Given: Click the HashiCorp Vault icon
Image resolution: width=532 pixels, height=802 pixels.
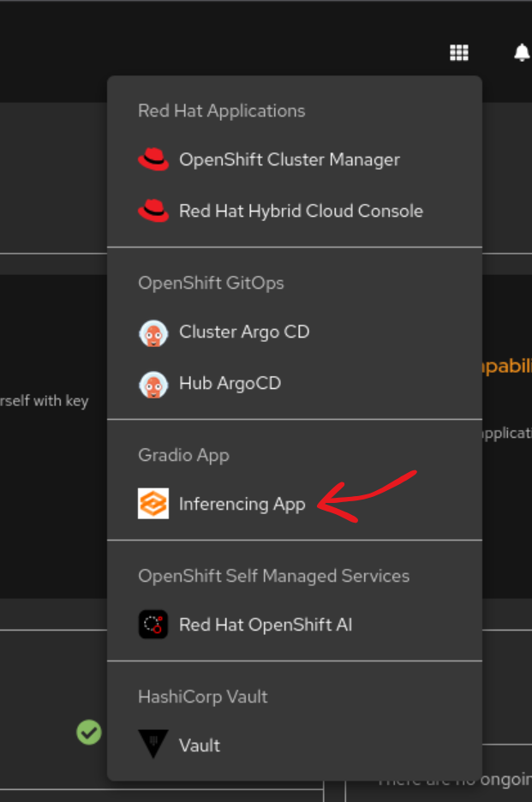Looking at the screenshot, I should click(x=152, y=745).
